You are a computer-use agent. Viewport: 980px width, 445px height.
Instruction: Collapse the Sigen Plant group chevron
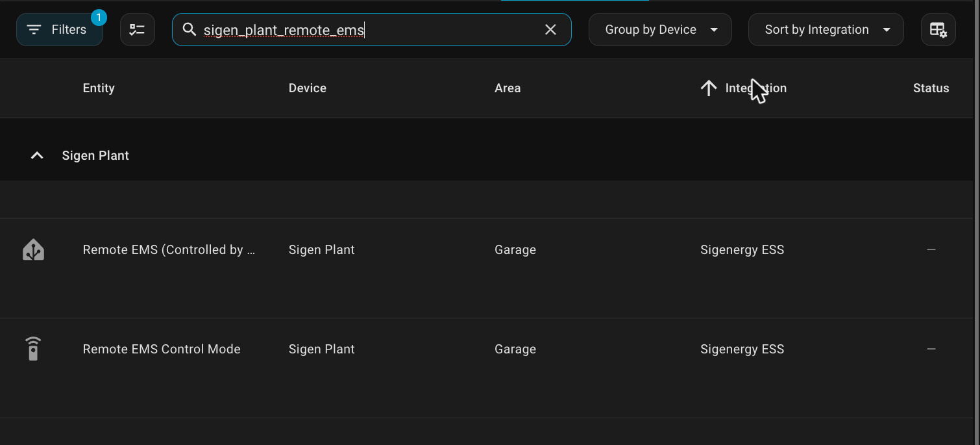[x=37, y=156]
